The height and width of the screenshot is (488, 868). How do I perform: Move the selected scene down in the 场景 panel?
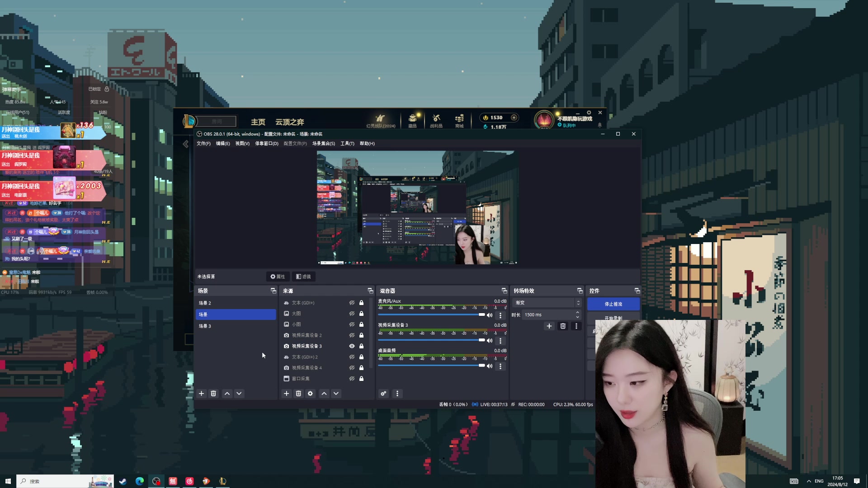[239, 394]
